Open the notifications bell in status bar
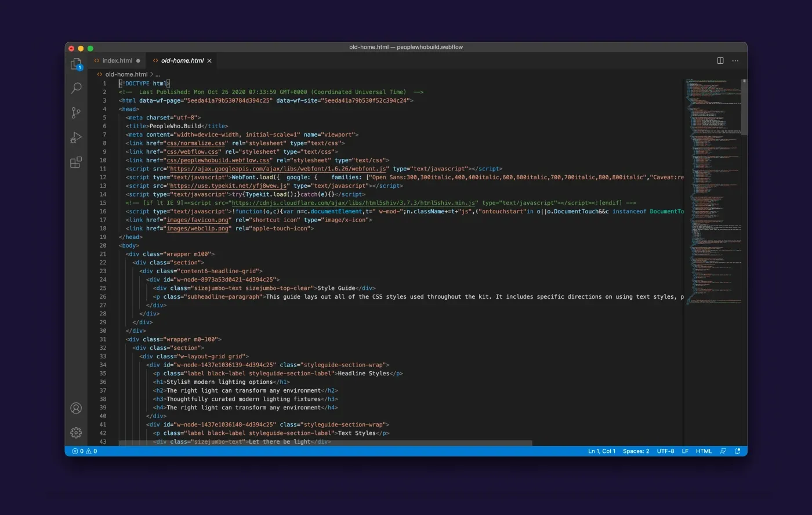Image resolution: width=812 pixels, height=515 pixels. click(738, 451)
